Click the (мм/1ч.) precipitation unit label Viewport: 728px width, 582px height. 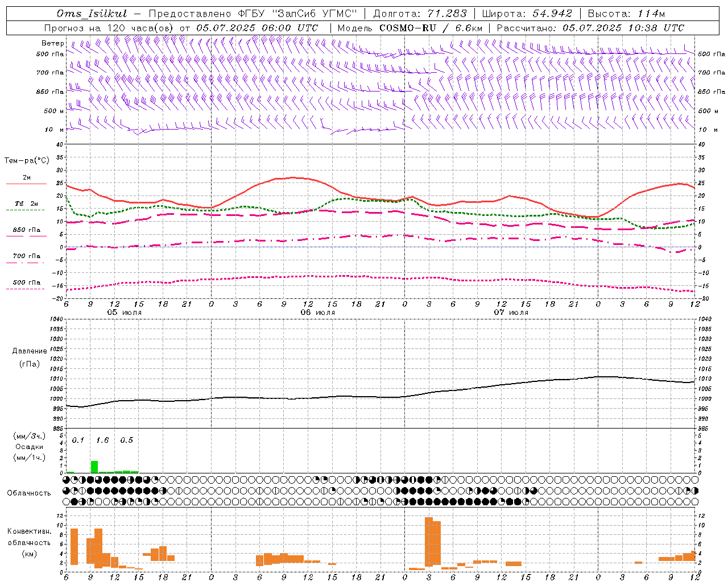click(x=30, y=458)
